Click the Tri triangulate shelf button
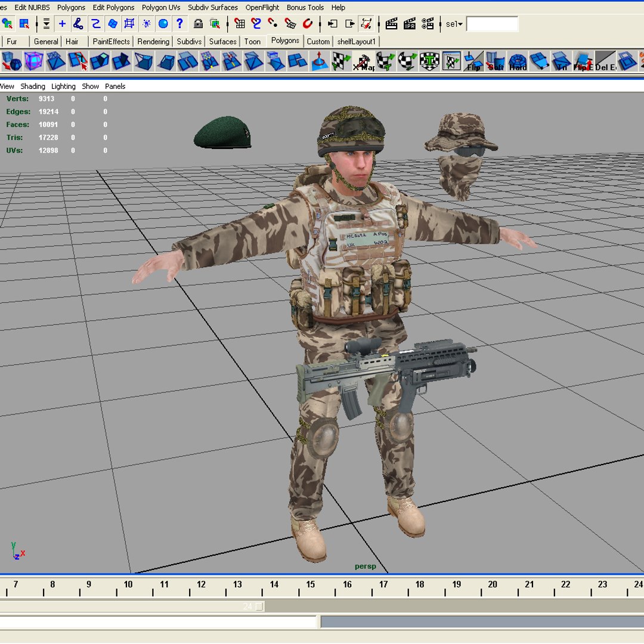 [561, 61]
